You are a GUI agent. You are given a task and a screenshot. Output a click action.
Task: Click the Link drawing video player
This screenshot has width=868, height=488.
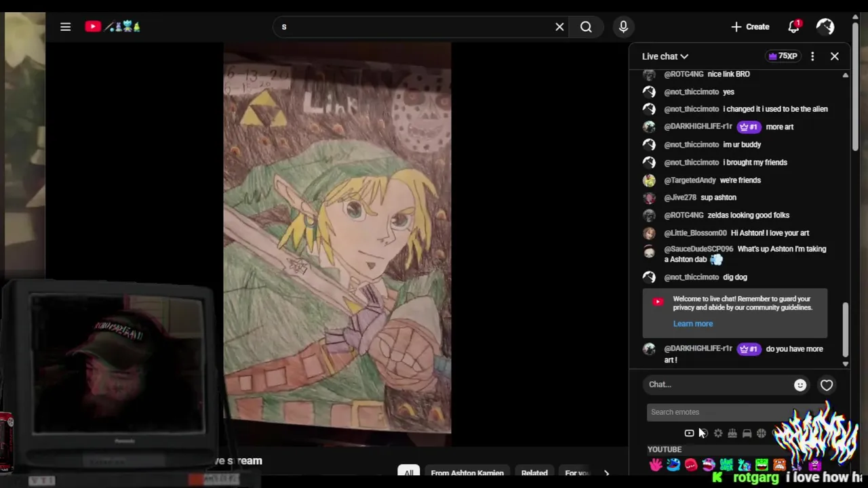tap(337, 237)
